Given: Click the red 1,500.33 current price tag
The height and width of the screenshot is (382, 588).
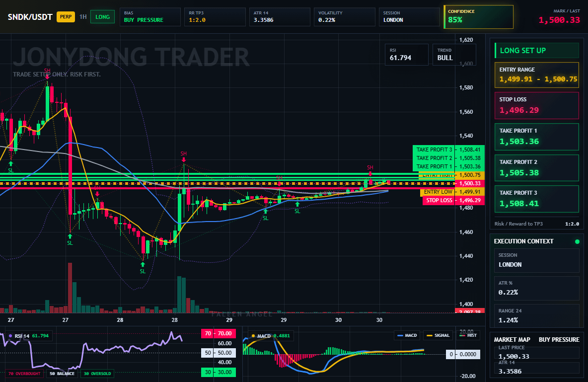Looking at the screenshot, I should click(470, 183).
